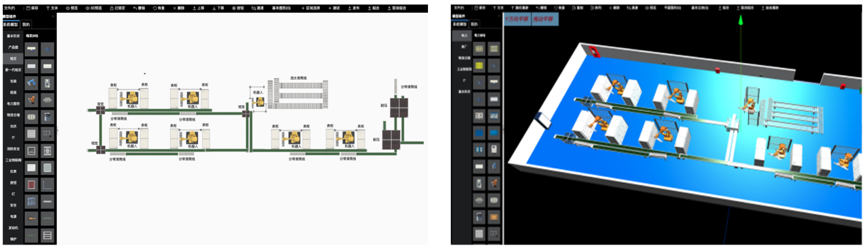Select the 发动机 category

pyautogui.click(x=13, y=228)
